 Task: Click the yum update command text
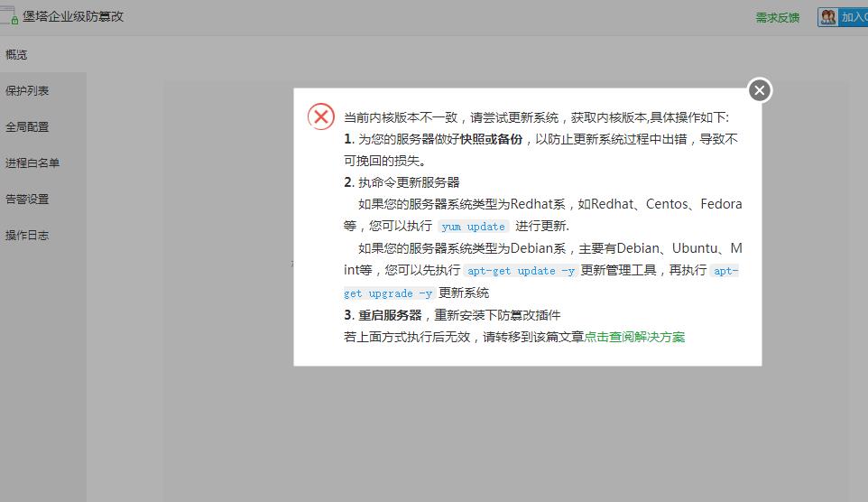(474, 227)
